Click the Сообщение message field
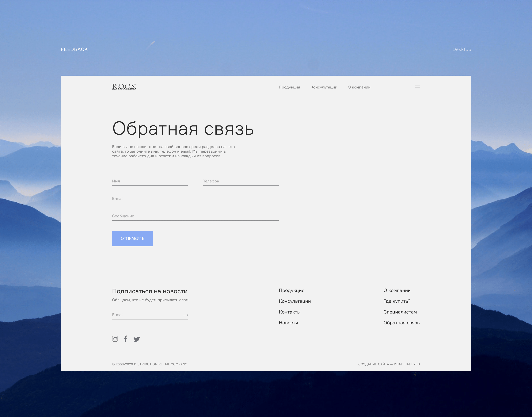The height and width of the screenshot is (417, 532). pos(195,216)
